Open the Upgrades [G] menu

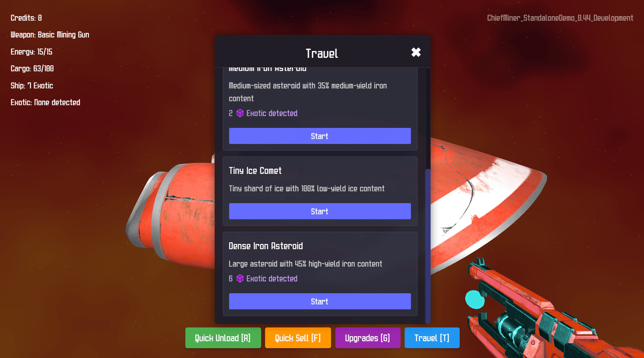[368, 338]
